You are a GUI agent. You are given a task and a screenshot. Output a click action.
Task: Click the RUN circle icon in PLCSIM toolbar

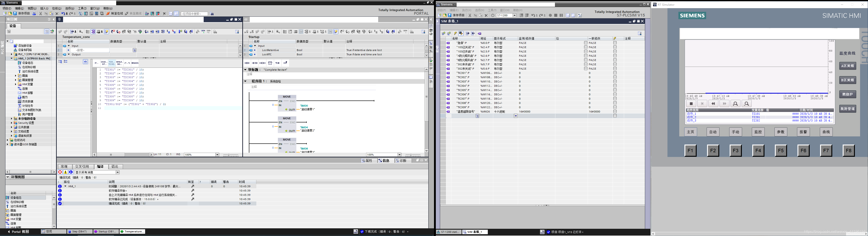550,16
